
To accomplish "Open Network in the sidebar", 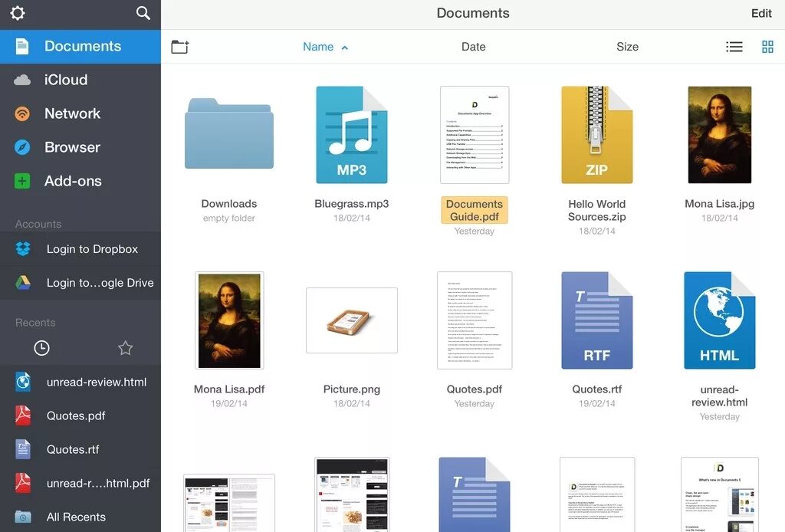I will coord(80,113).
